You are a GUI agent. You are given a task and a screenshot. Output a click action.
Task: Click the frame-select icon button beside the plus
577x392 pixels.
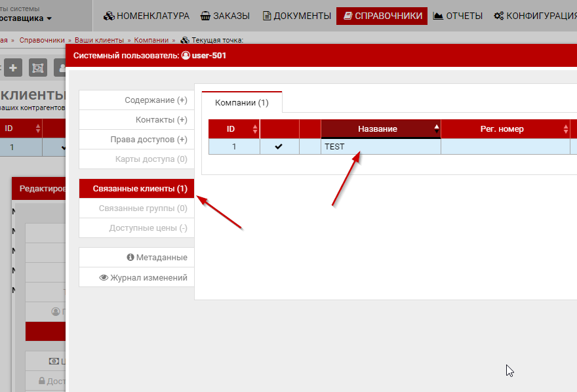click(37, 68)
